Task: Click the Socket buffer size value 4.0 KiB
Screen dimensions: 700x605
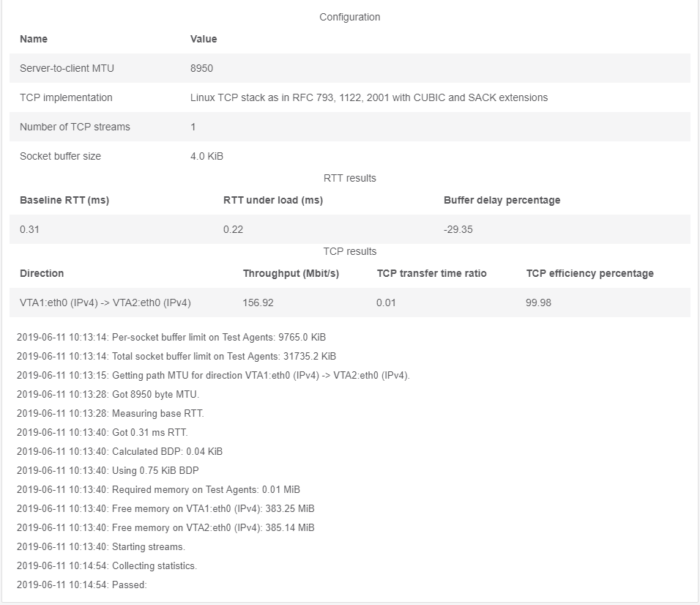Action: (x=206, y=156)
